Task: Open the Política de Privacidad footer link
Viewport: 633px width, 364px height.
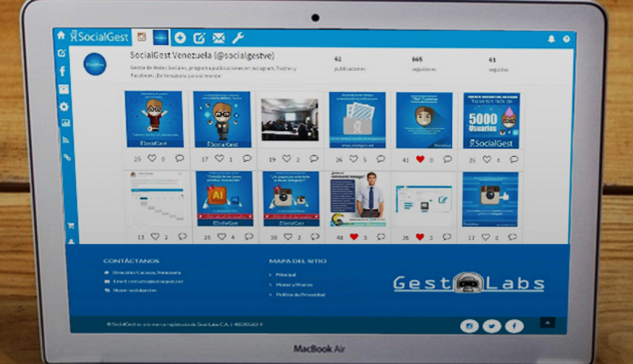Action: [300, 295]
